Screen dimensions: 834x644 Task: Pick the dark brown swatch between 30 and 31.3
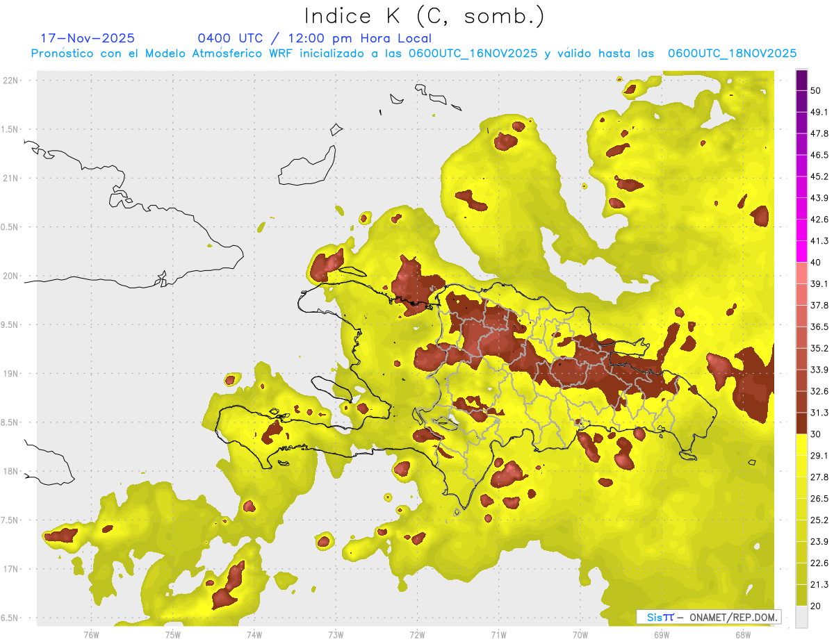click(x=801, y=423)
